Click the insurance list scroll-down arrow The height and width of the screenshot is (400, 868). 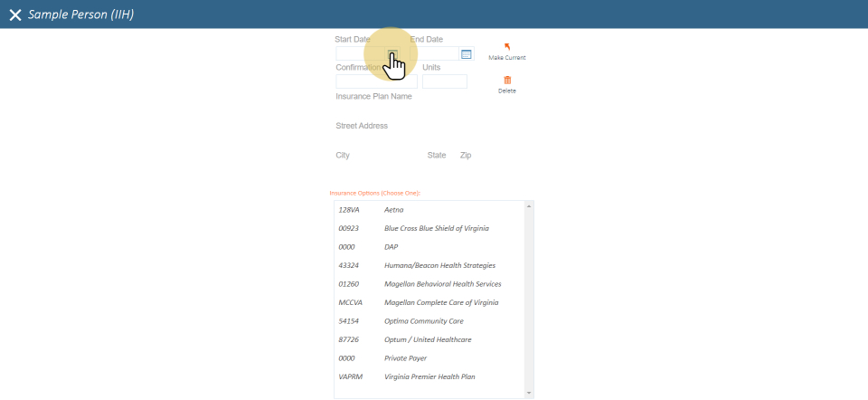click(x=529, y=393)
